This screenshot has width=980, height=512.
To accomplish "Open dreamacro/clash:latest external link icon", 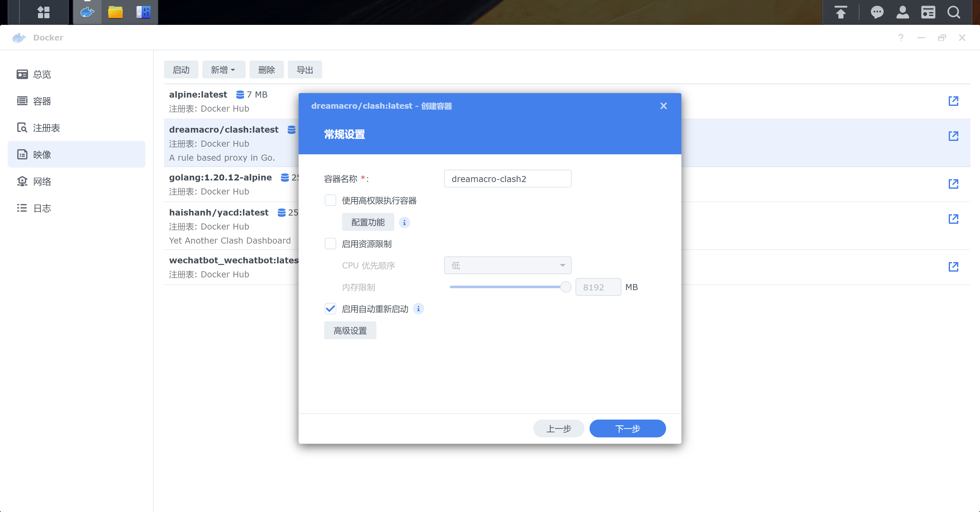I will (x=954, y=136).
